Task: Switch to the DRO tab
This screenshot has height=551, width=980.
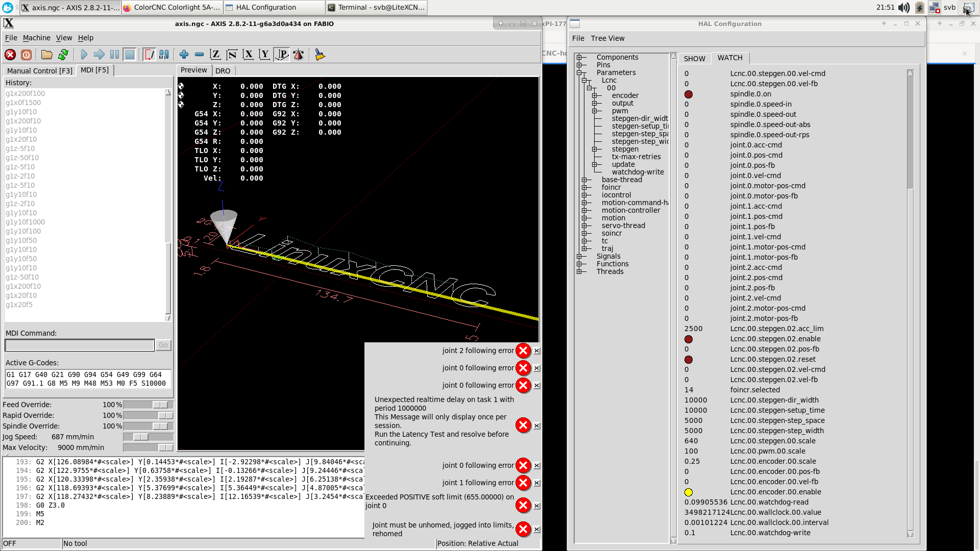Action: [x=223, y=71]
